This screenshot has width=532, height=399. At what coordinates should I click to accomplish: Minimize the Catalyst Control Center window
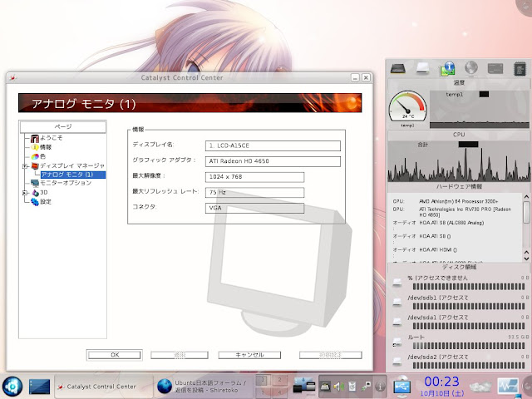coord(355,77)
